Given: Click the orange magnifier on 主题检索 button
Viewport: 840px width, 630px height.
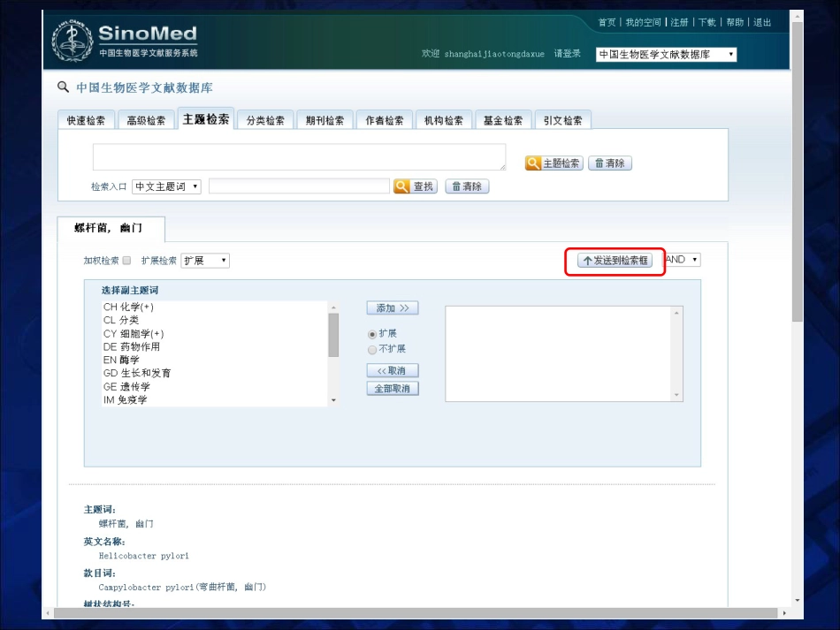Looking at the screenshot, I should pos(533,163).
